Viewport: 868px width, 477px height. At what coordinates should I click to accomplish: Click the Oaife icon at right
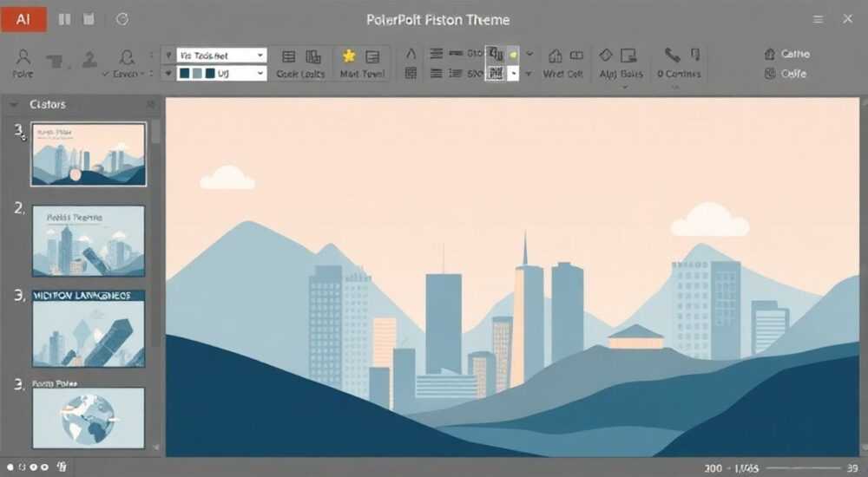[x=769, y=74]
